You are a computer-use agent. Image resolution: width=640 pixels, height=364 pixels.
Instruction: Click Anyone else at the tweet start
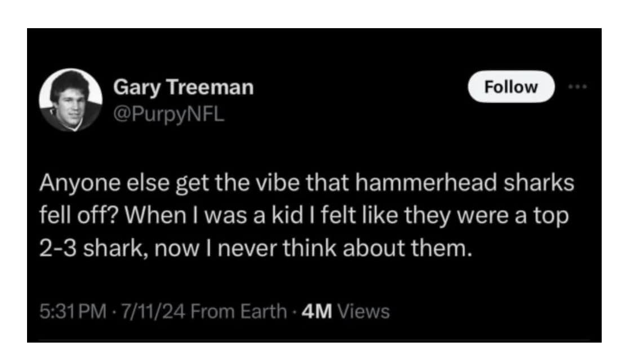click(94, 185)
